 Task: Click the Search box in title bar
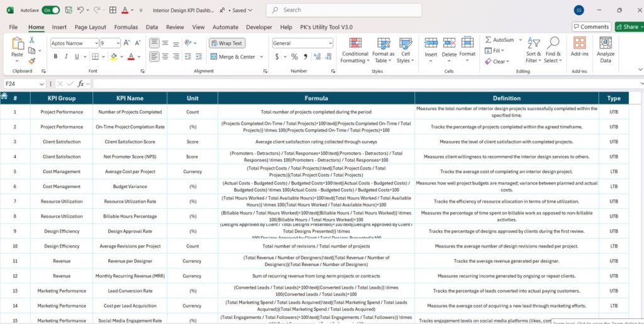[x=344, y=10]
